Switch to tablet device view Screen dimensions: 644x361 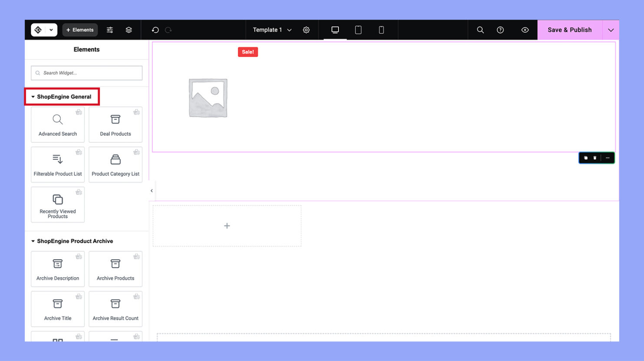(358, 30)
